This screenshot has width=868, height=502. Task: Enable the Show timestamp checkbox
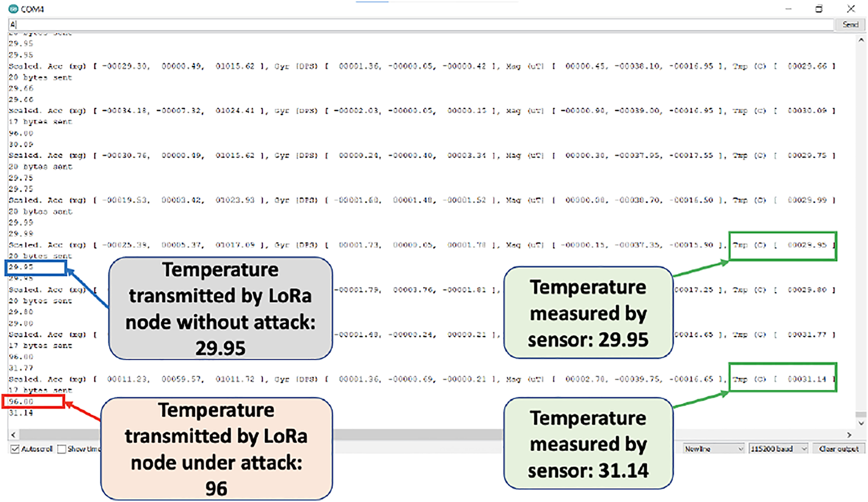62,449
